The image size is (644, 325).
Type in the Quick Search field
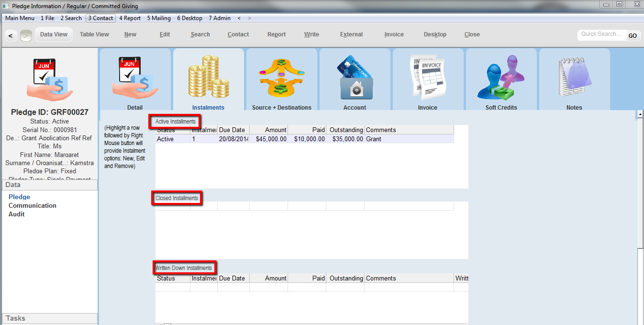[601, 34]
